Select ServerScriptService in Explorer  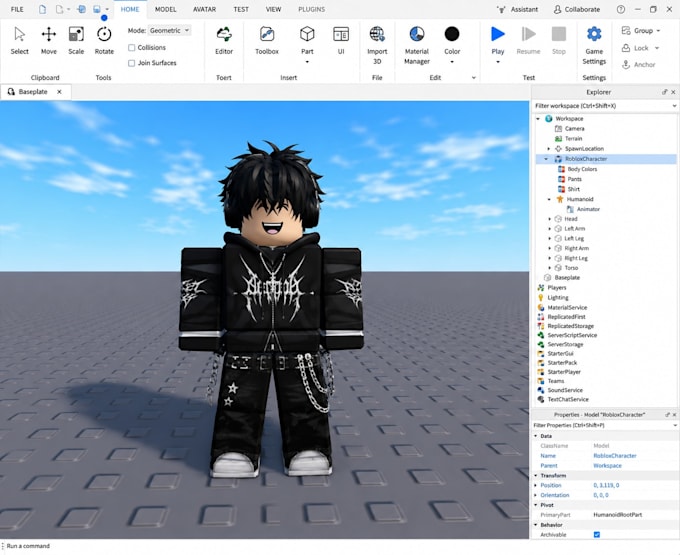[572, 335]
